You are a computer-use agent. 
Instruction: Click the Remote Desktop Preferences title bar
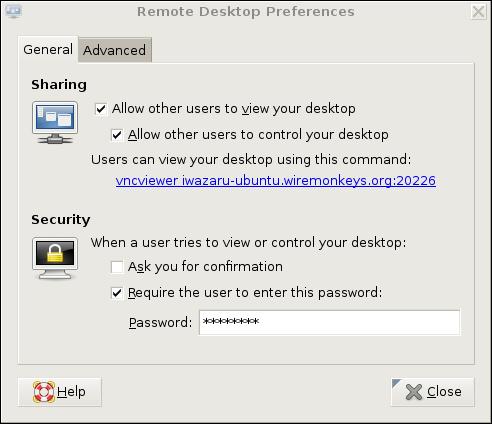246,12
